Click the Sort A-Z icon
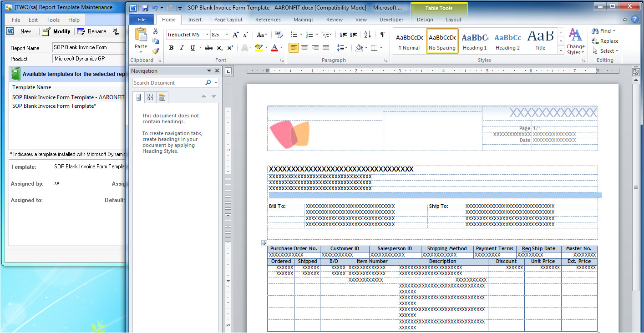The width and height of the screenshot is (644, 333). click(x=368, y=35)
